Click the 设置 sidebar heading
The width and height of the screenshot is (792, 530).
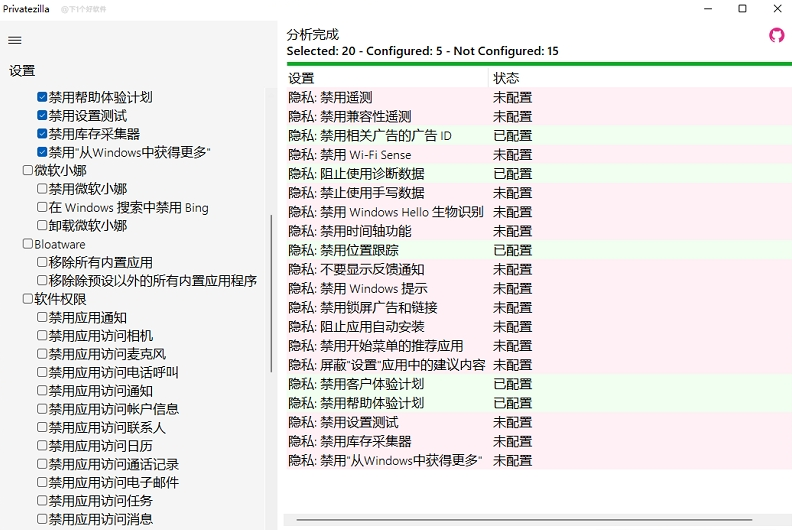tap(22, 71)
